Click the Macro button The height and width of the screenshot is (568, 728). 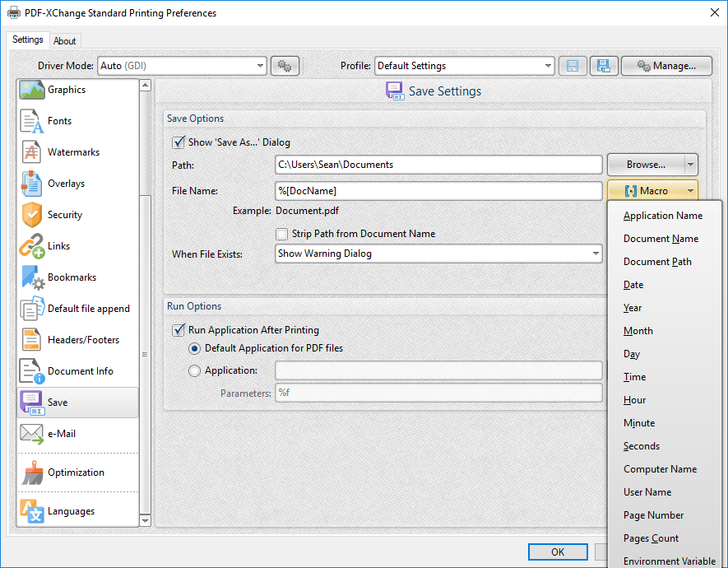[x=652, y=191]
